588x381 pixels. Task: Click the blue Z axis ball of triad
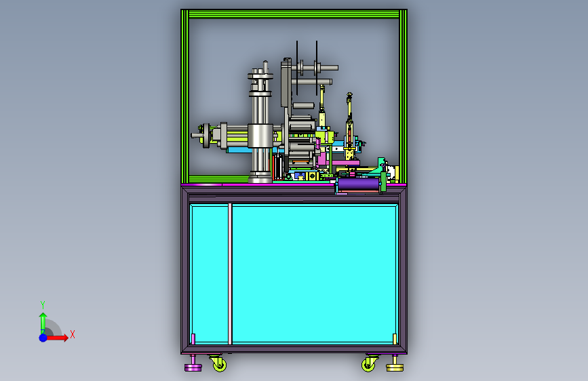43,338
